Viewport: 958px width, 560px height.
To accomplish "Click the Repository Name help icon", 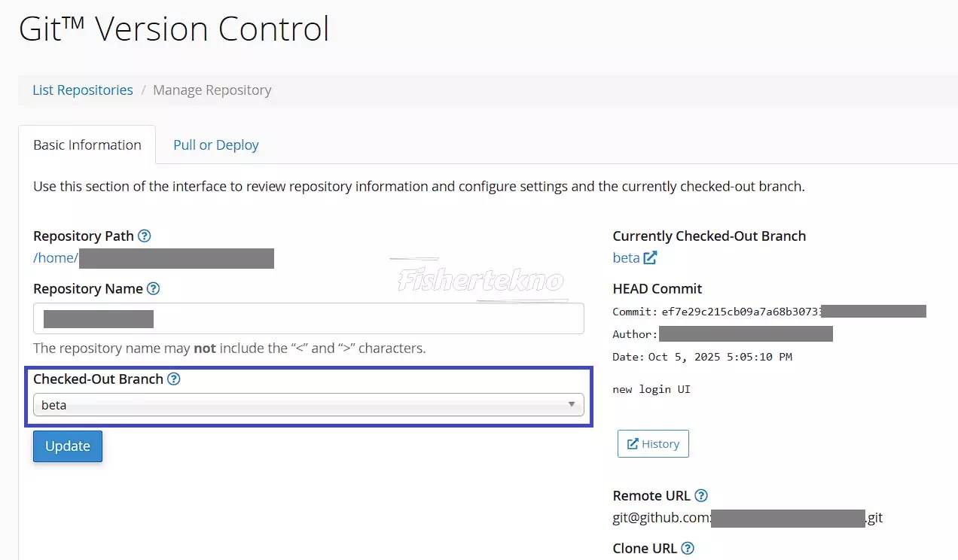I will (153, 289).
